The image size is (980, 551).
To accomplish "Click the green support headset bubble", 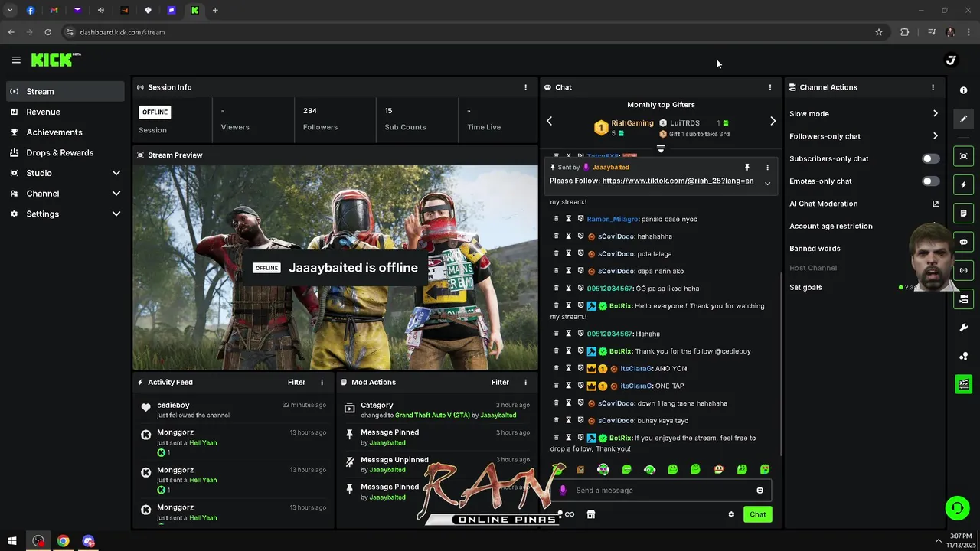I will (x=956, y=508).
